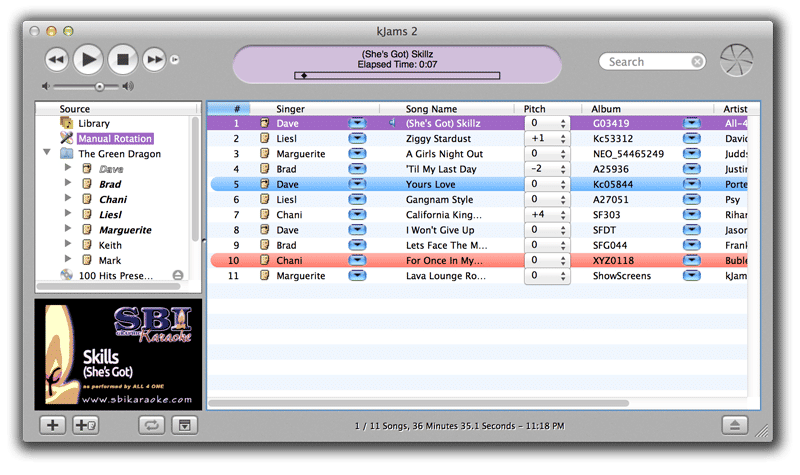Open album dropdown for SF303
Screen dimensions: 800x475
(692, 215)
